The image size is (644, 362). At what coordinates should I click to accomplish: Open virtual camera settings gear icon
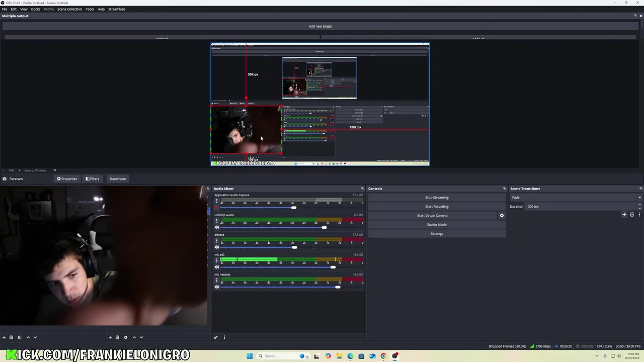502,216
